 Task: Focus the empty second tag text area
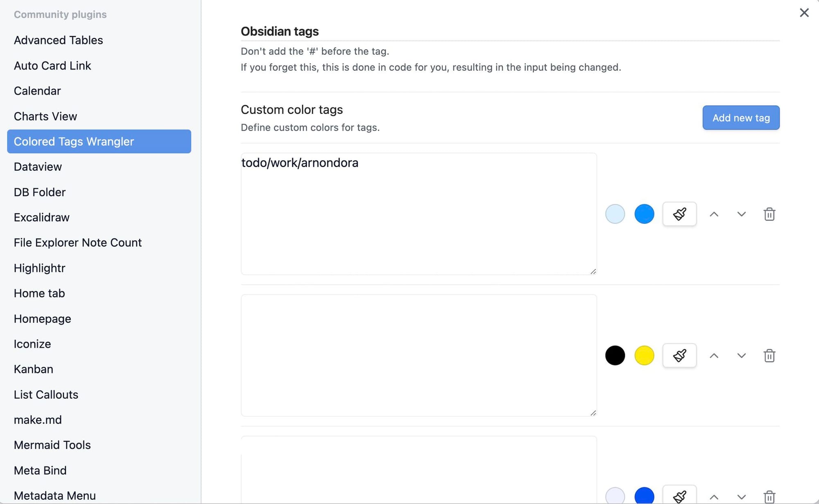click(x=419, y=355)
